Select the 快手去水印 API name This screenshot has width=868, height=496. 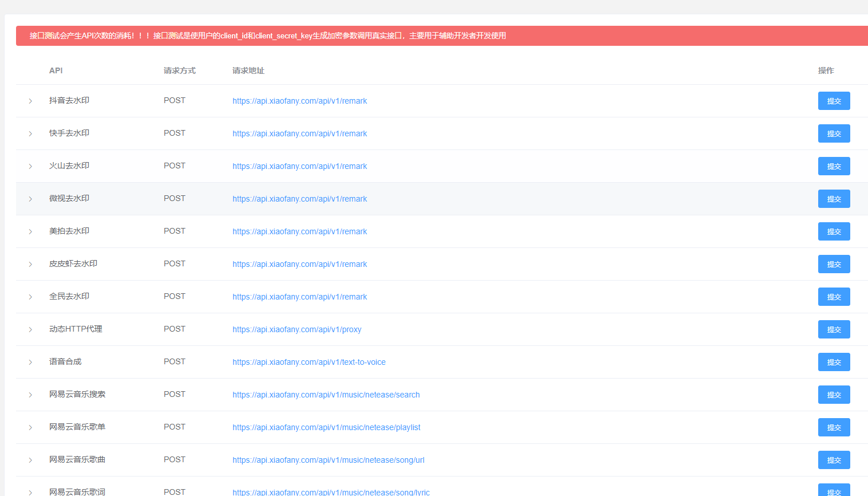click(x=69, y=133)
